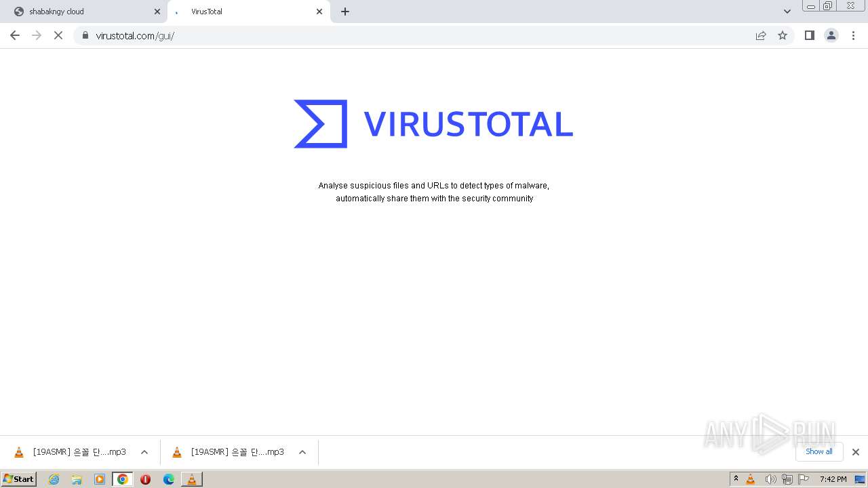Open second downloaded 19ASMR mp3 file

point(229,452)
